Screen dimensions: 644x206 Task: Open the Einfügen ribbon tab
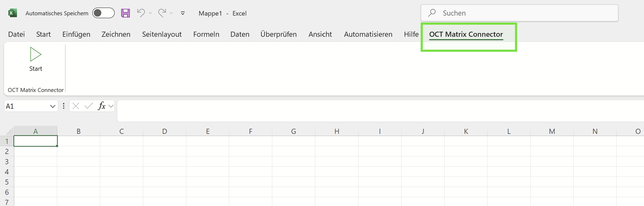76,34
